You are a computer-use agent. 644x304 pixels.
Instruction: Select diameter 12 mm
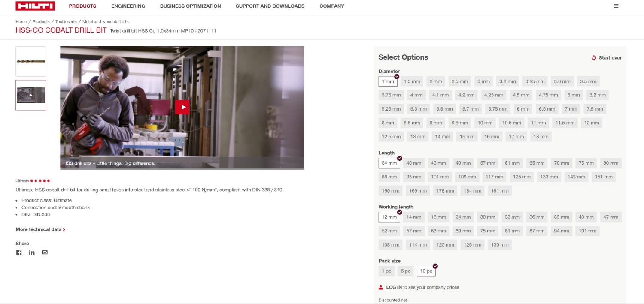[x=591, y=123]
